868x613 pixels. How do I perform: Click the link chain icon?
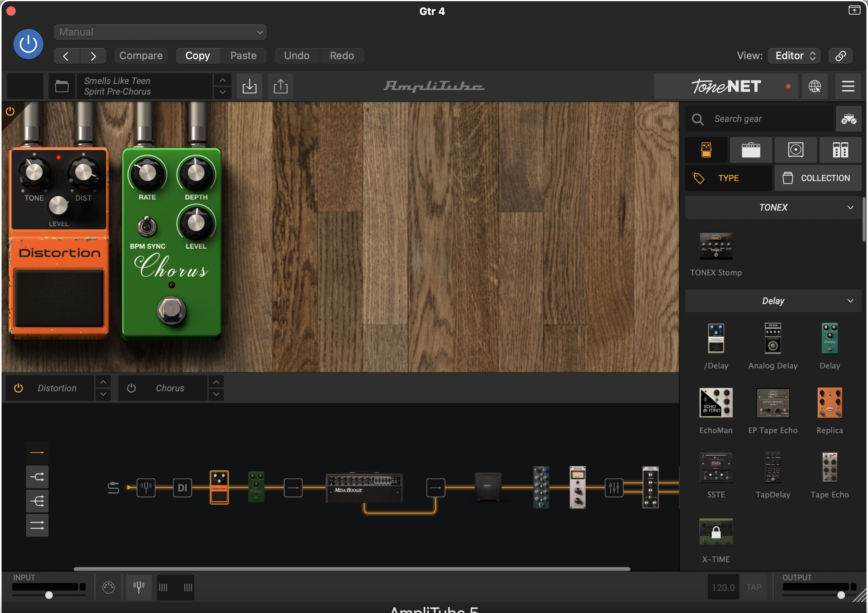click(840, 56)
